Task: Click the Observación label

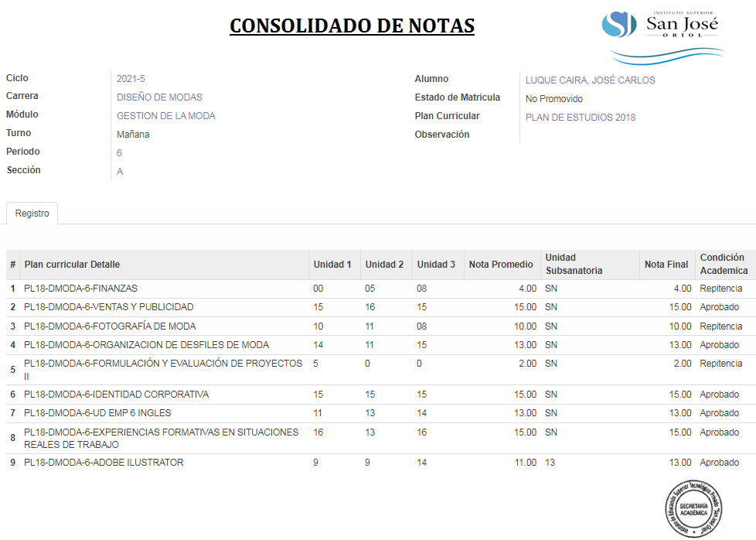Action: coord(442,135)
